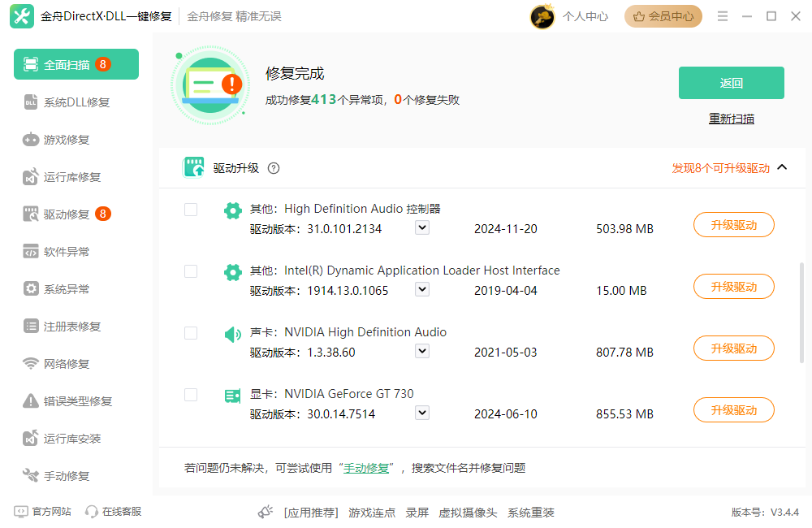Open version dropdown for 31.0.101.2134
Image resolution: width=812 pixels, height=528 pixels.
422,228
